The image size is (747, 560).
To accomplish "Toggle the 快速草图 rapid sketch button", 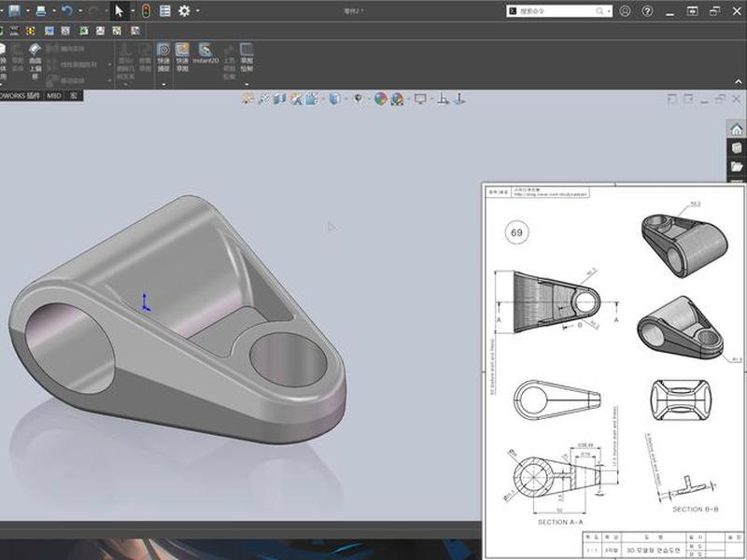I will point(182,57).
